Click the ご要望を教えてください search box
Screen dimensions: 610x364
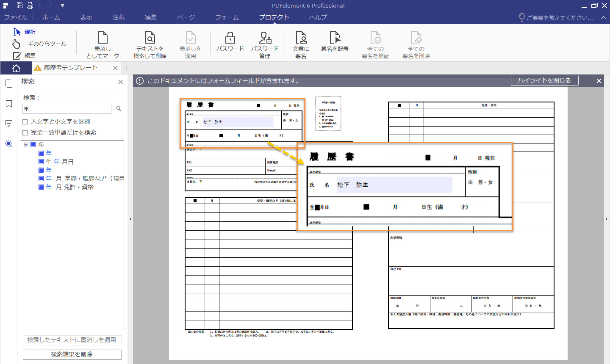tap(556, 17)
